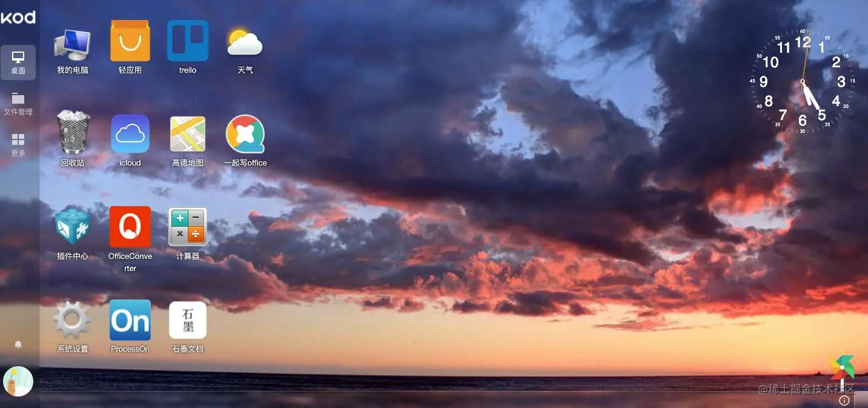Open the 插件中心 plugin center icon
Screen dimensions: 868x408
(x=73, y=226)
